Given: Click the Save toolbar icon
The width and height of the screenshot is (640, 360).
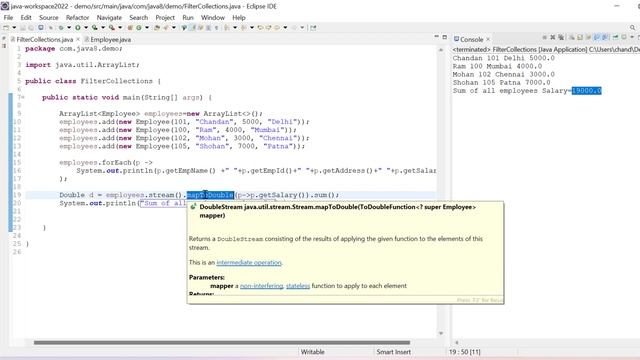Looking at the screenshot, I should point(23,28).
